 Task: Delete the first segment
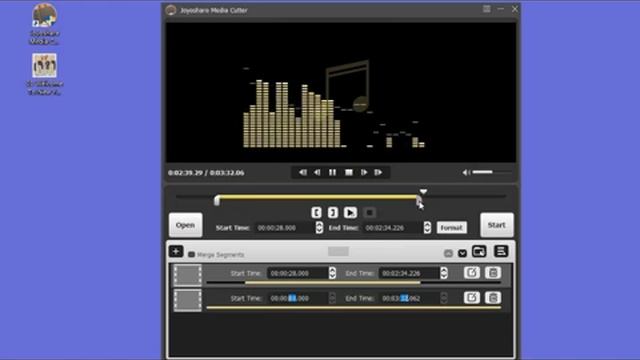[493, 273]
